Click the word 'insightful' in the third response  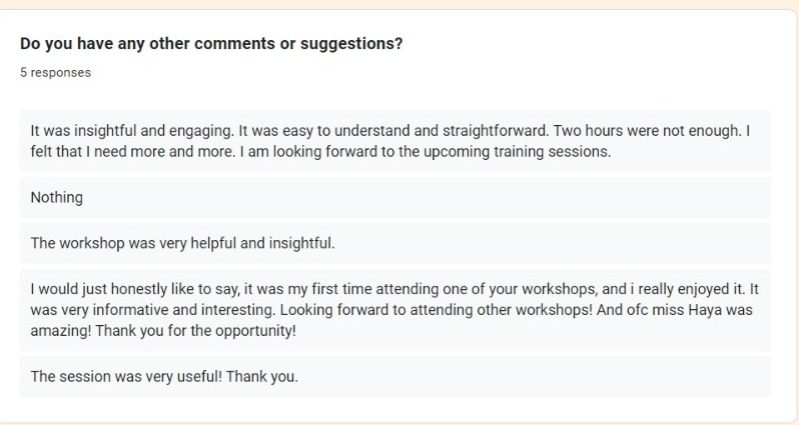(x=302, y=243)
